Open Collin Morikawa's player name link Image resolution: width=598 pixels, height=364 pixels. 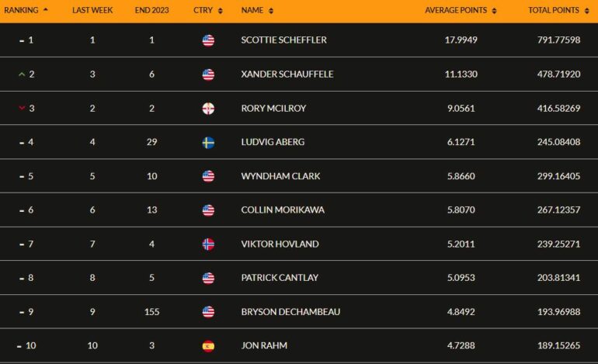click(x=283, y=210)
